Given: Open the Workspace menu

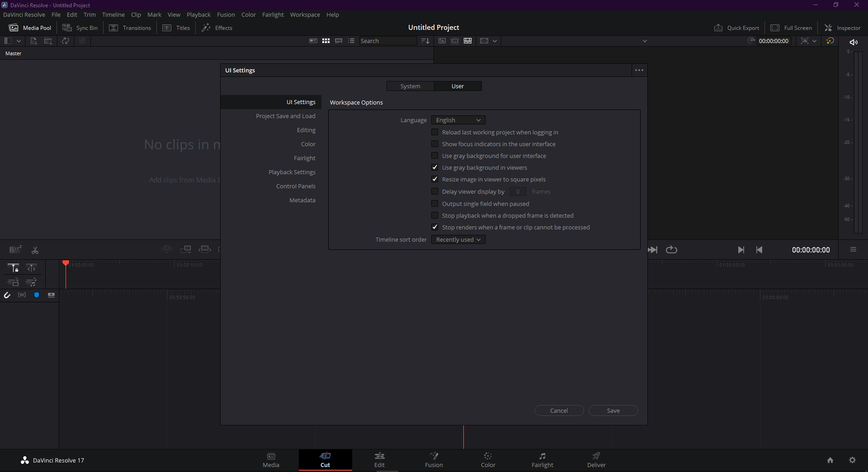Looking at the screenshot, I should coord(305,14).
